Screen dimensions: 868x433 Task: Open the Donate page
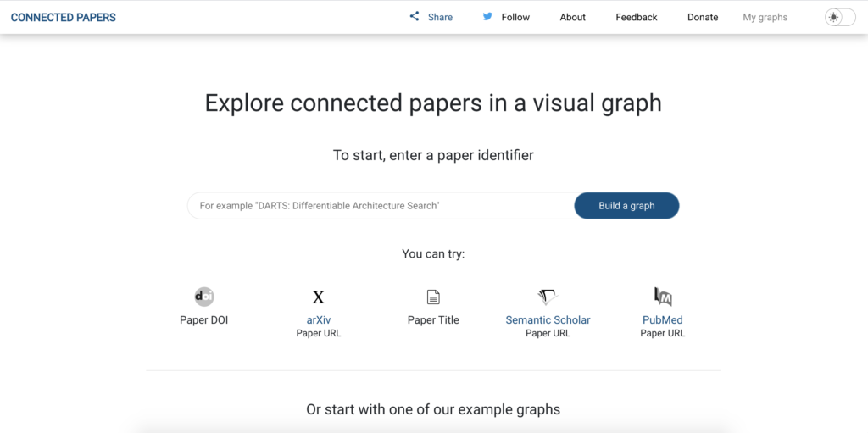pos(703,17)
